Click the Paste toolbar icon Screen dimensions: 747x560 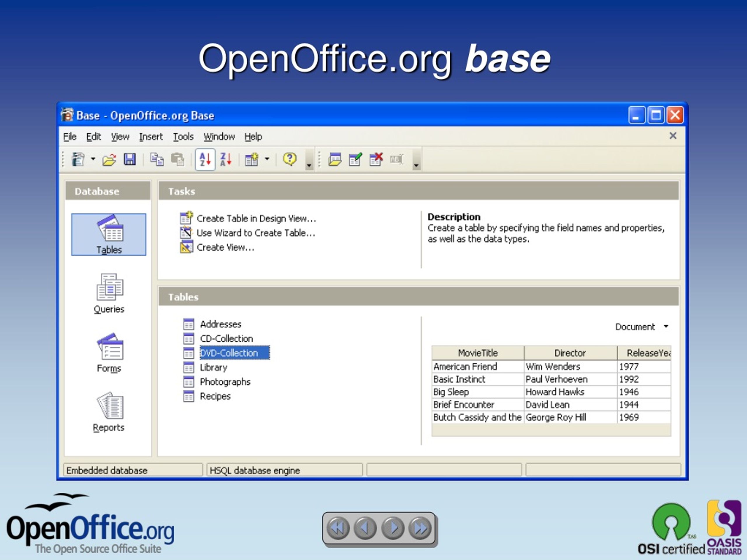click(x=178, y=159)
